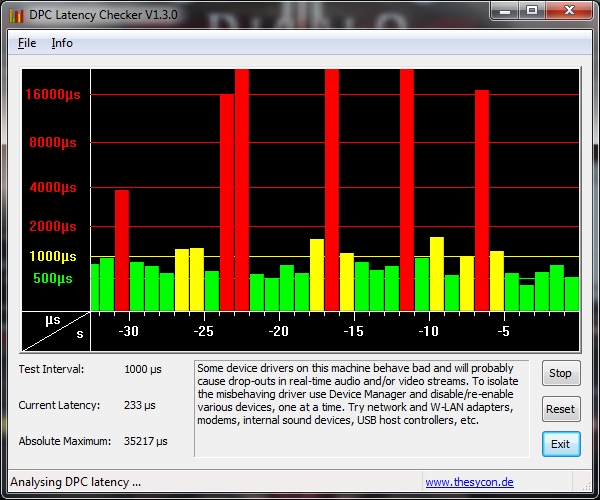This screenshot has height=500, width=600.
Task: Open the www.thesycon.de link
Action: tap(470, 482)
